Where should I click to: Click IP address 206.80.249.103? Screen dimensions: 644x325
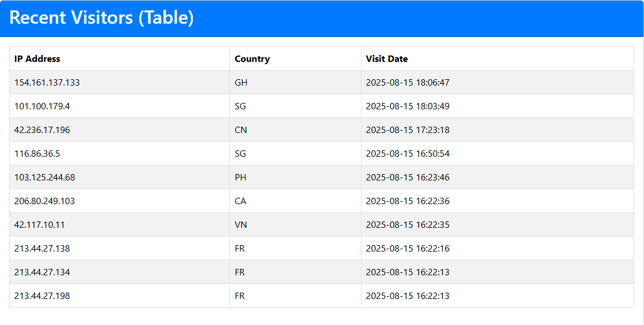[x=45, y=201]
